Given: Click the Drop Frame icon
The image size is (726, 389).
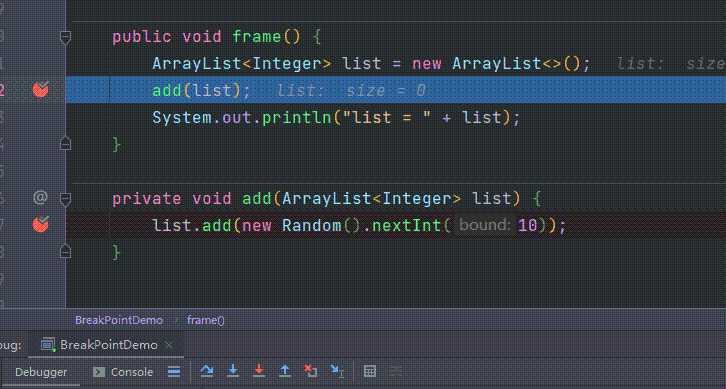Looking at the screenshot, I should point(310,371).
